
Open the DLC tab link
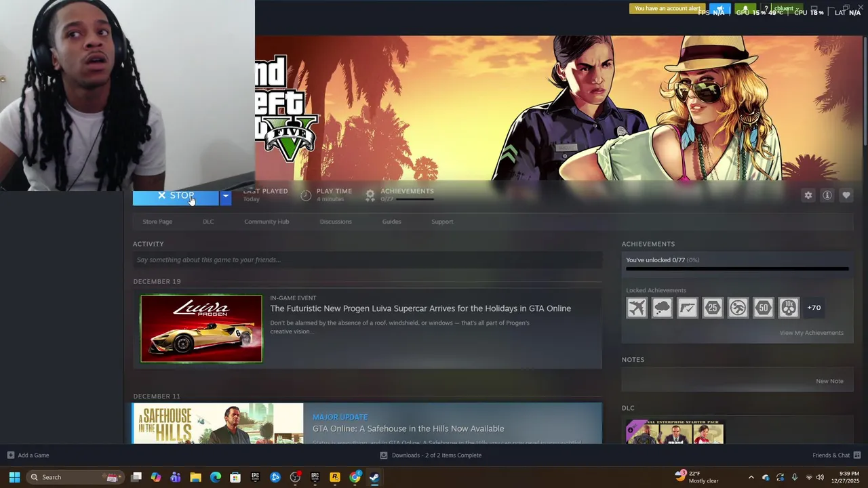[208, 222]
